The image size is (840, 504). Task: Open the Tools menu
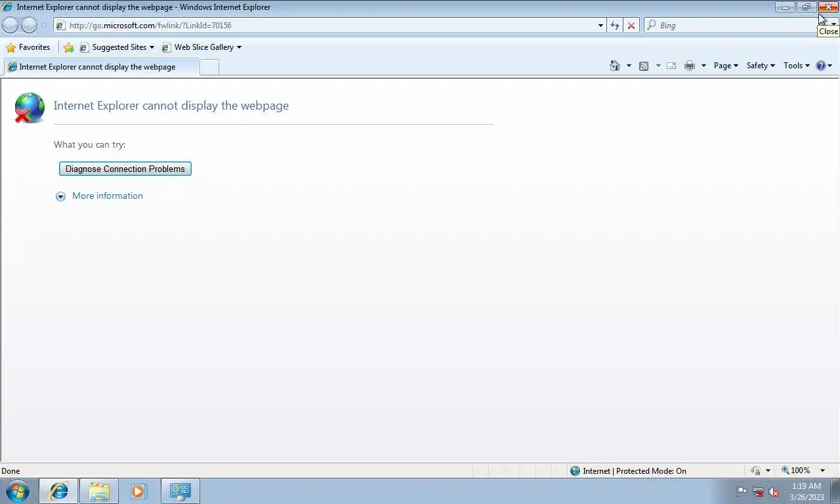797,66
